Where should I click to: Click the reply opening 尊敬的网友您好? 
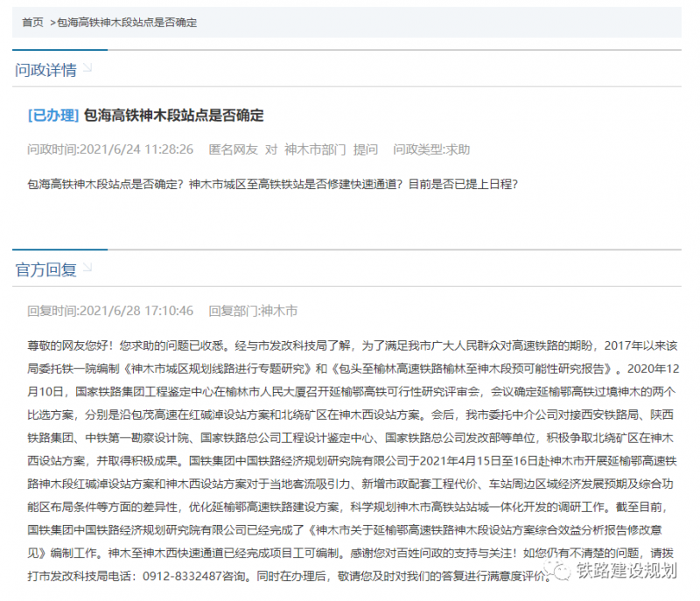(x=70, y=346)
